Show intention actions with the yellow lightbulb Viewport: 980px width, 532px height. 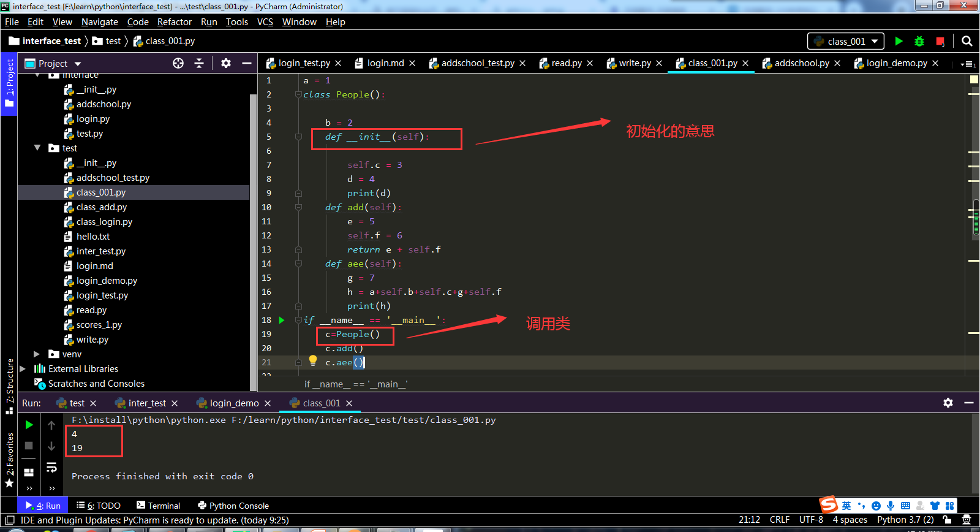313,360
